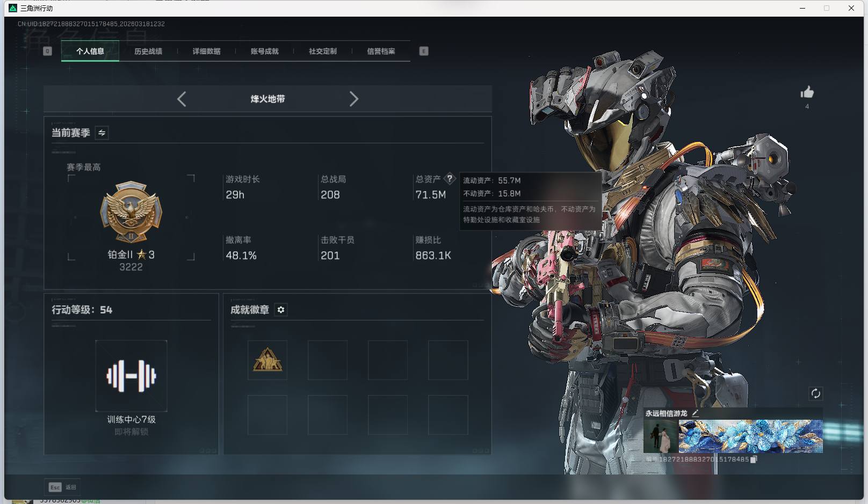Switch to the 个人信息 tab

tap(90, 51)
